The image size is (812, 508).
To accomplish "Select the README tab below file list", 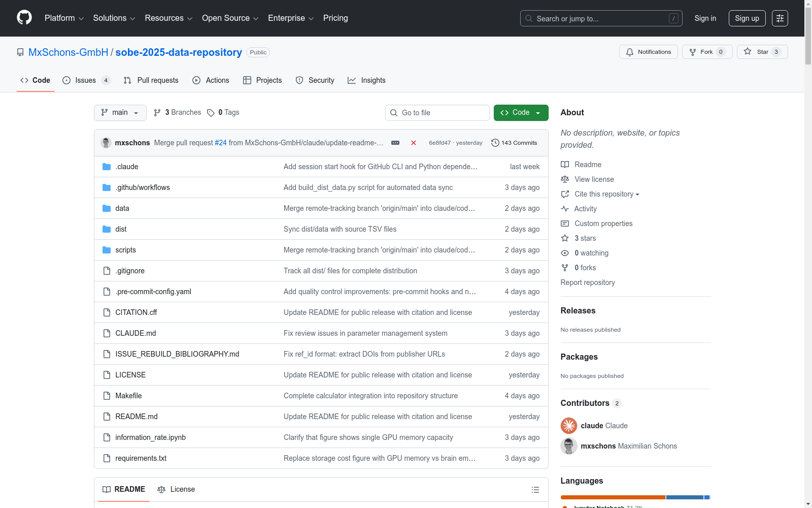I will (x=124, y=489).
